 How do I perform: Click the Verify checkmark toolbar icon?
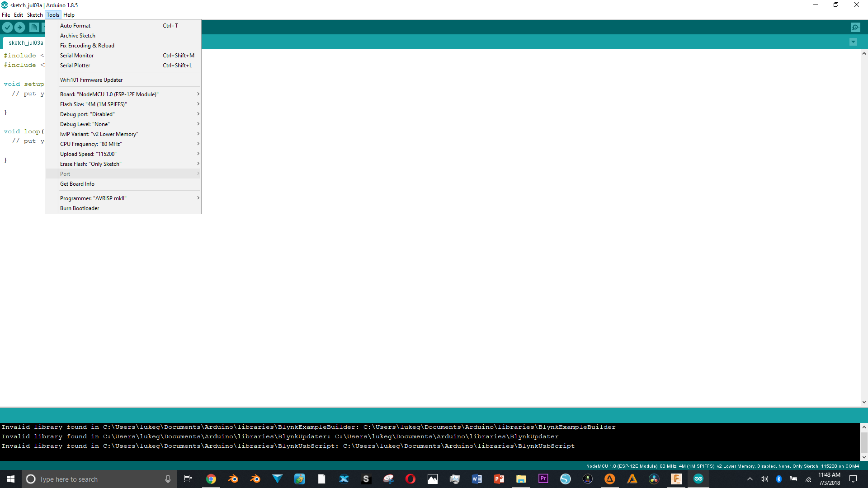click(7, 28)
